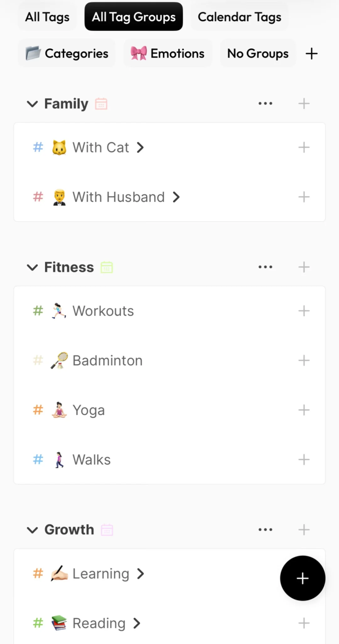Open the Workouts tag
339x644 pixels.
coord(103,311)
